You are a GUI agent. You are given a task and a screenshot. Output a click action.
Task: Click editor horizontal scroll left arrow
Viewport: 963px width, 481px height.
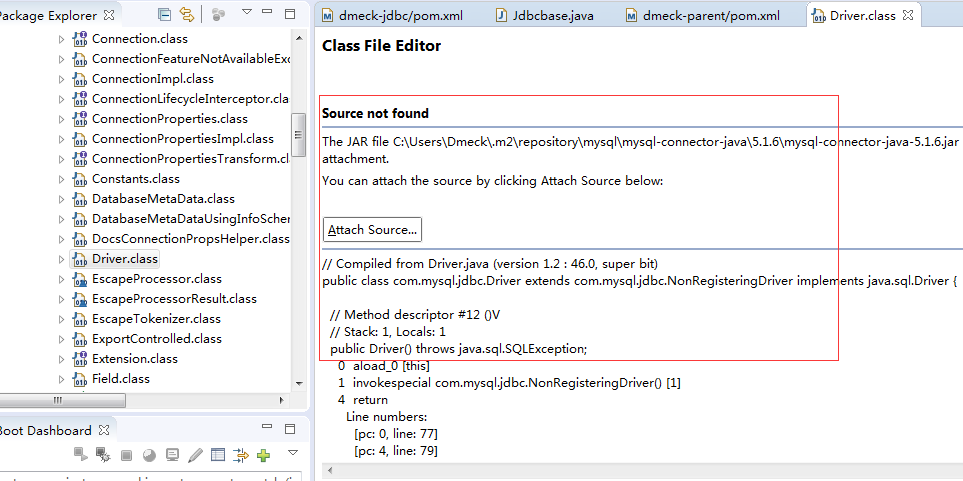[x=330, y=471]
